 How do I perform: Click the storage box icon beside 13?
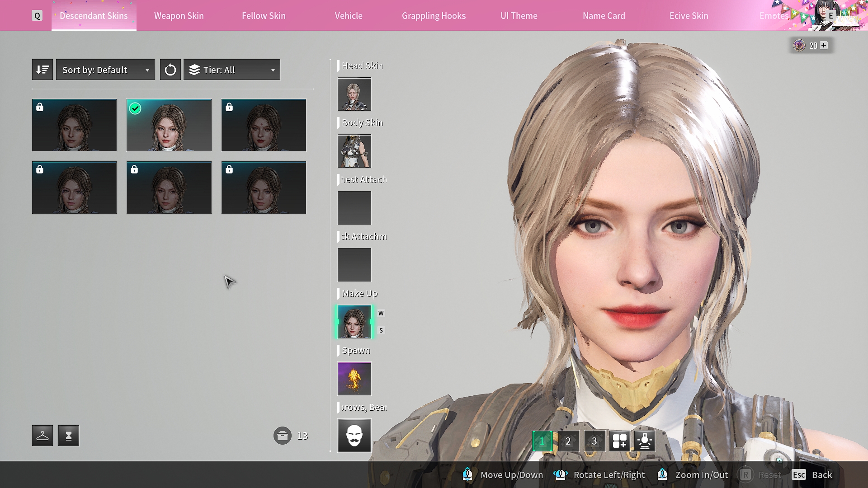point(283,436)
